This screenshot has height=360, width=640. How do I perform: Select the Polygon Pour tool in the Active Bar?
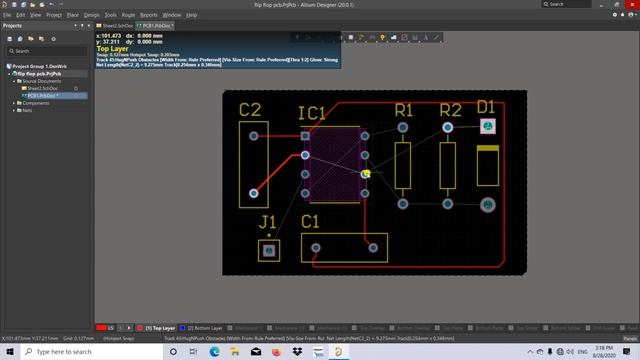click(x=393, y=38)
